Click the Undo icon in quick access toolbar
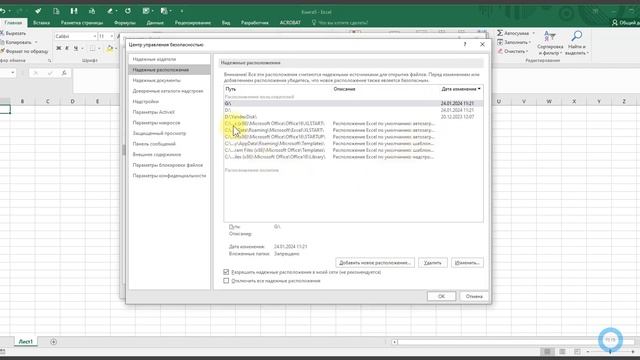640x360 pixels. pos(3,11)
